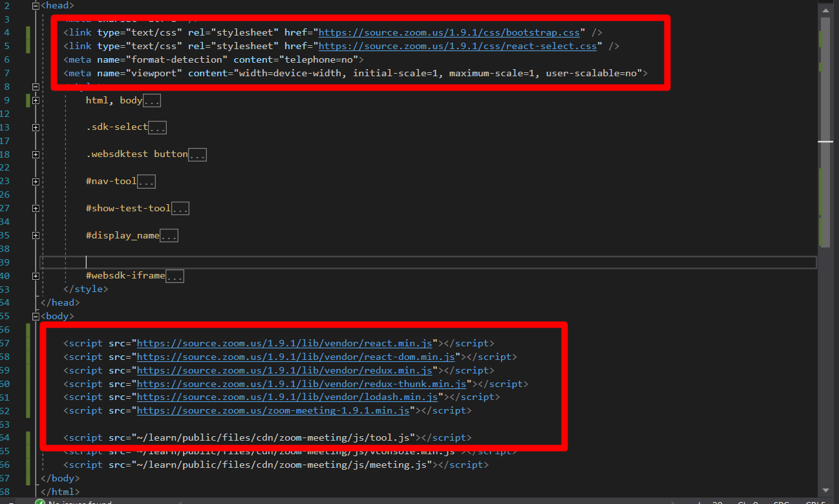Follow the lodash.min.js script link
Screen dimensions: 839x504
(x=288, y=397)
